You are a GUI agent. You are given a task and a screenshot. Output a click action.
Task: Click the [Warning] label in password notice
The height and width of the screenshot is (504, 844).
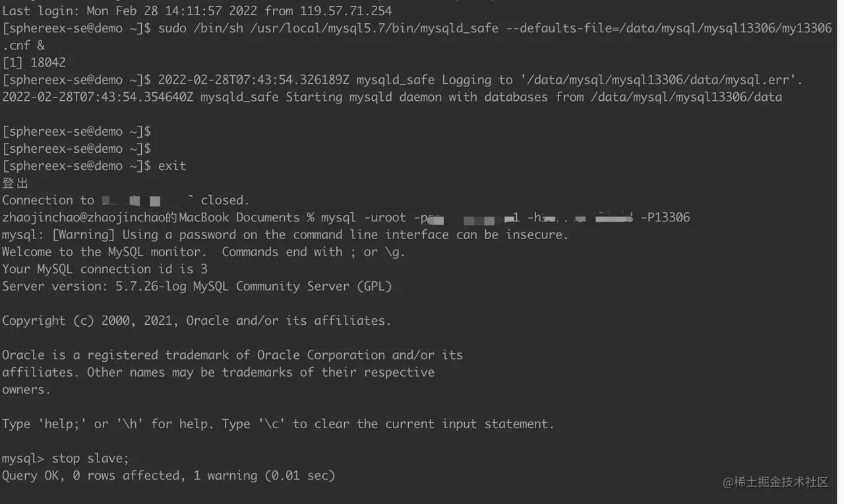tap(82, 235)
